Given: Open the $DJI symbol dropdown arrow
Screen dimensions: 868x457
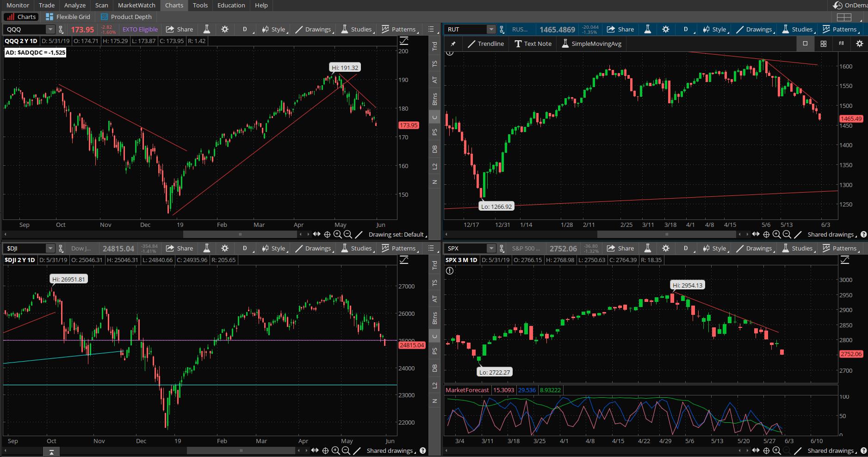Looking at the screenshot, I should (50, 248).
